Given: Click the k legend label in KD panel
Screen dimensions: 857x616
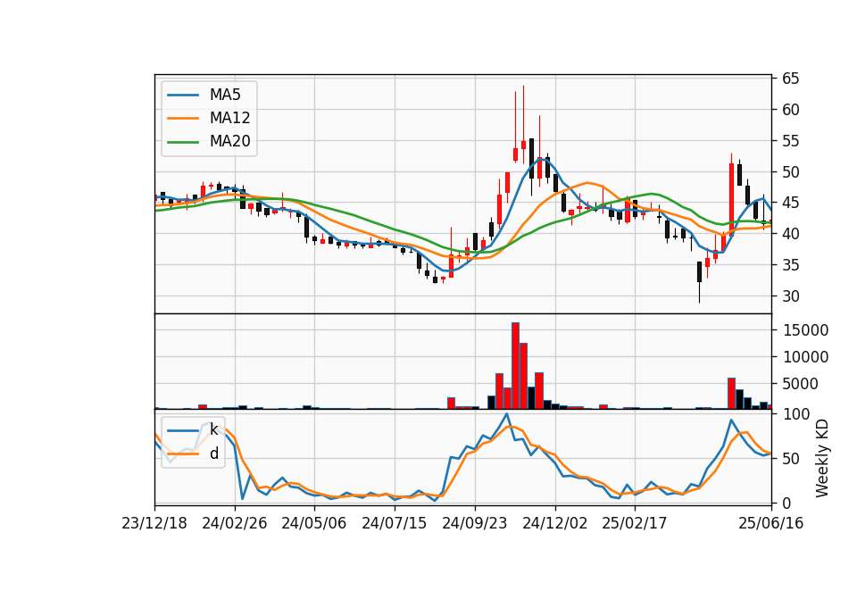Looking at the screenshot, I should pos(213,429).
